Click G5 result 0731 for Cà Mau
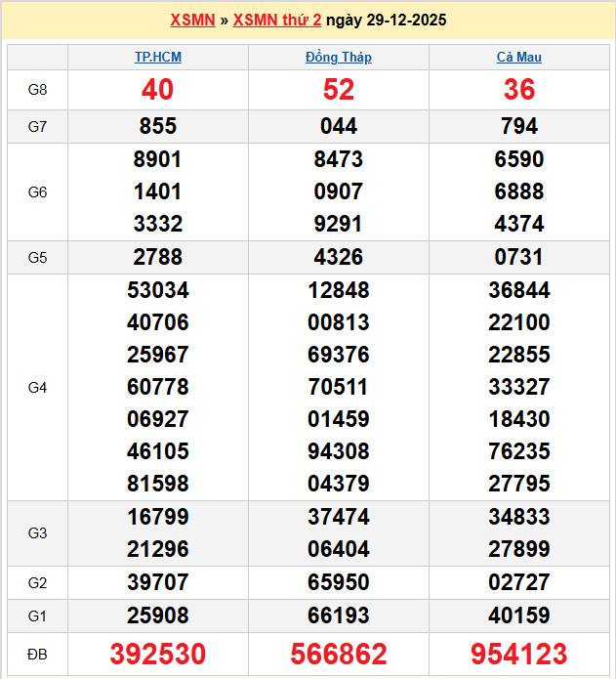The height and width of the screenshot is (679, 616). click(519, 257)
